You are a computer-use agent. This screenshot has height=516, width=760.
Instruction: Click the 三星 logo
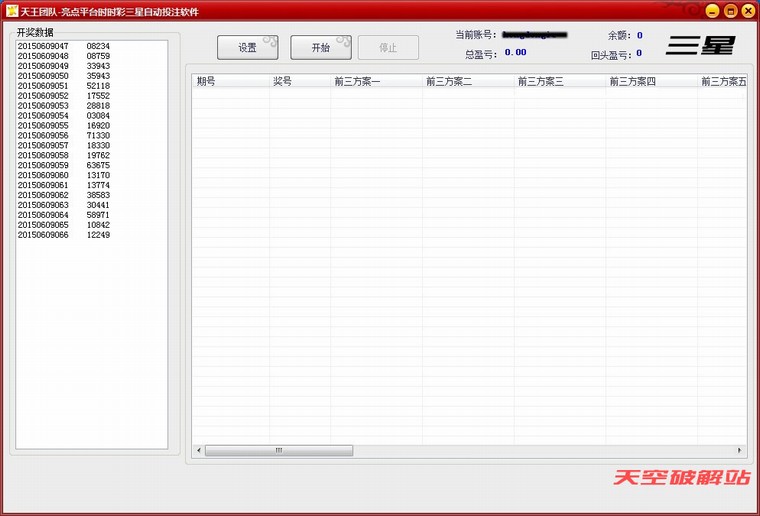tap(701, 45)
